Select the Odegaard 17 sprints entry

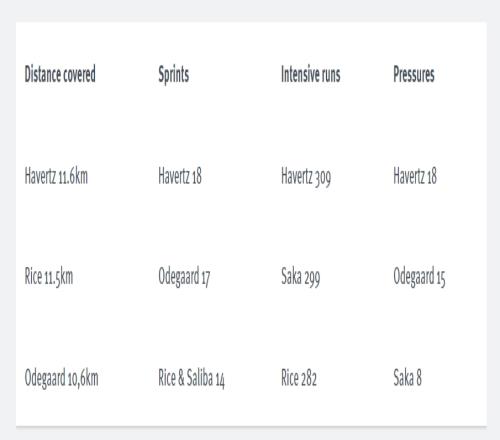pyautogui.click(x=184, y=277)
